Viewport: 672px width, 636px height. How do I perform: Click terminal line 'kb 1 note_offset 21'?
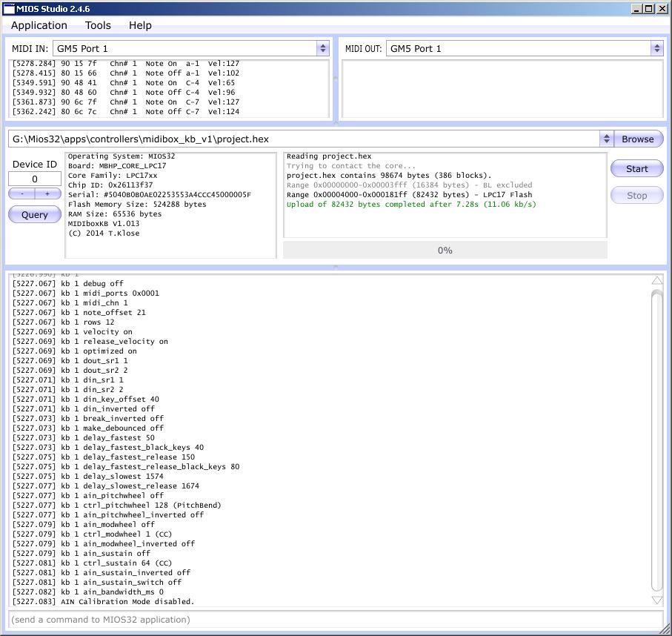pyautogui.click(x=79, y=313)
